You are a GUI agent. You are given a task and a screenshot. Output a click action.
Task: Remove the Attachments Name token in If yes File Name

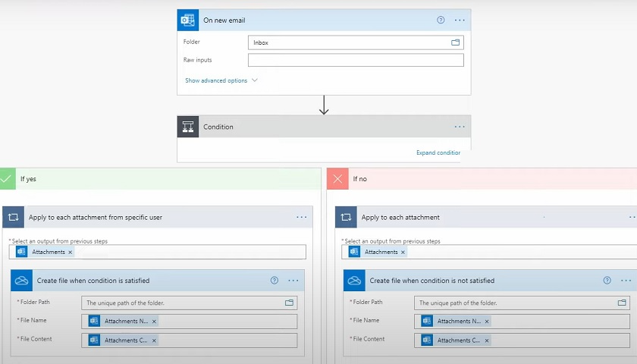tap(154, 322)
